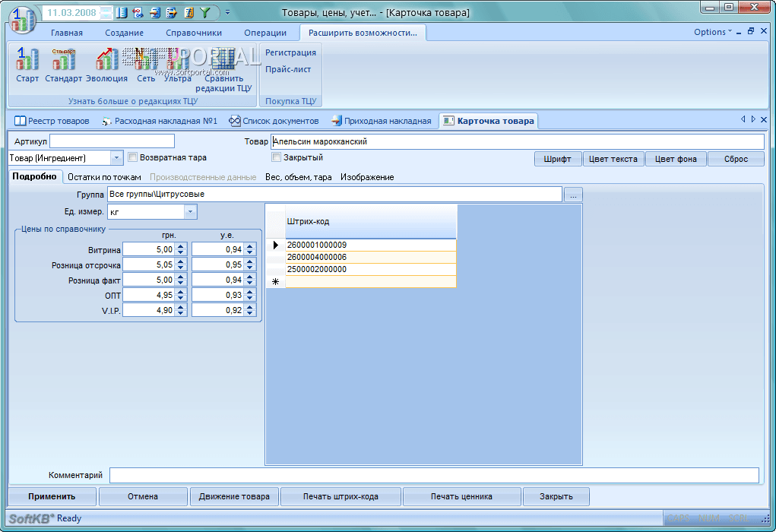Open the Цвет текста color picker
The image size is (776, 532).
[613, 159]
